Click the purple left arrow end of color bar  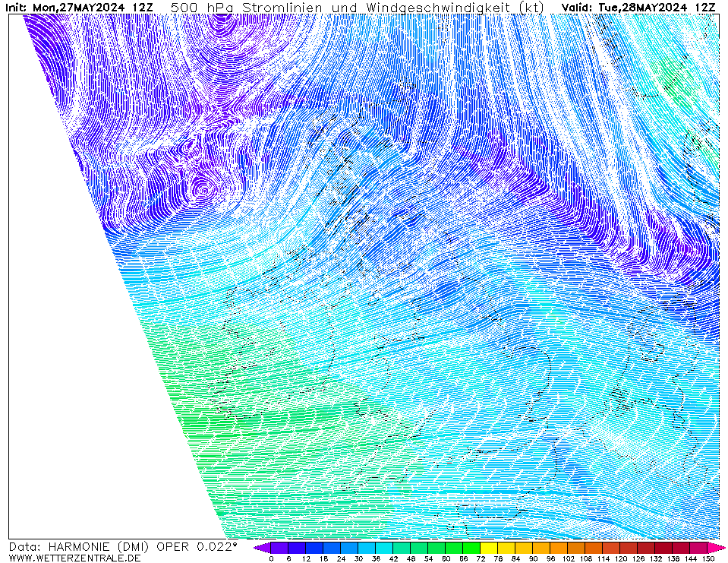pyautogui.click(x=263, y=548)
